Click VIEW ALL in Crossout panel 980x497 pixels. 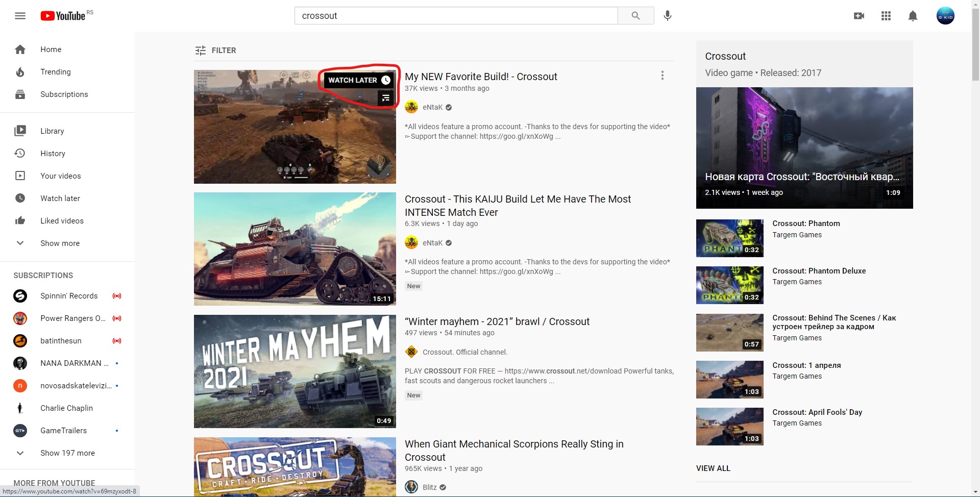(713, 468)
